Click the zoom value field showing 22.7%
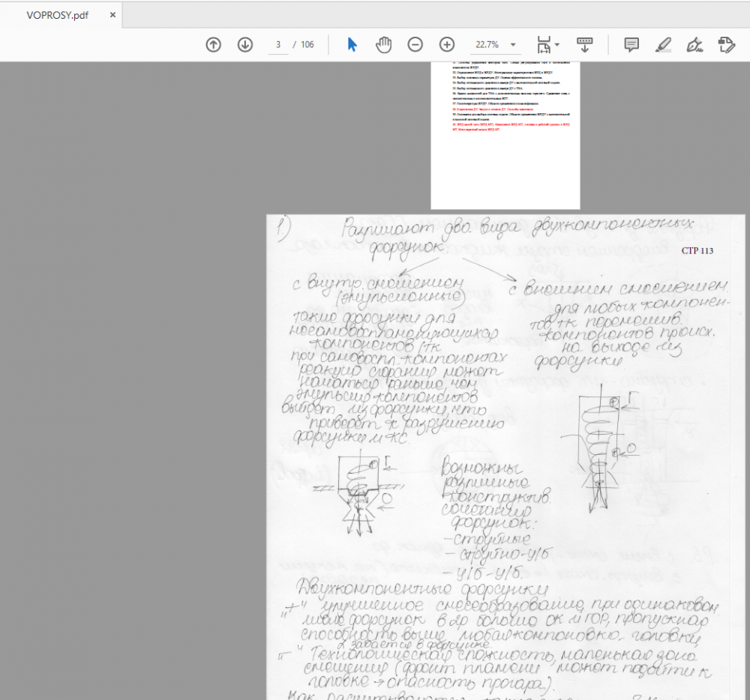This screenshot has height=700, width=750. 487,45
